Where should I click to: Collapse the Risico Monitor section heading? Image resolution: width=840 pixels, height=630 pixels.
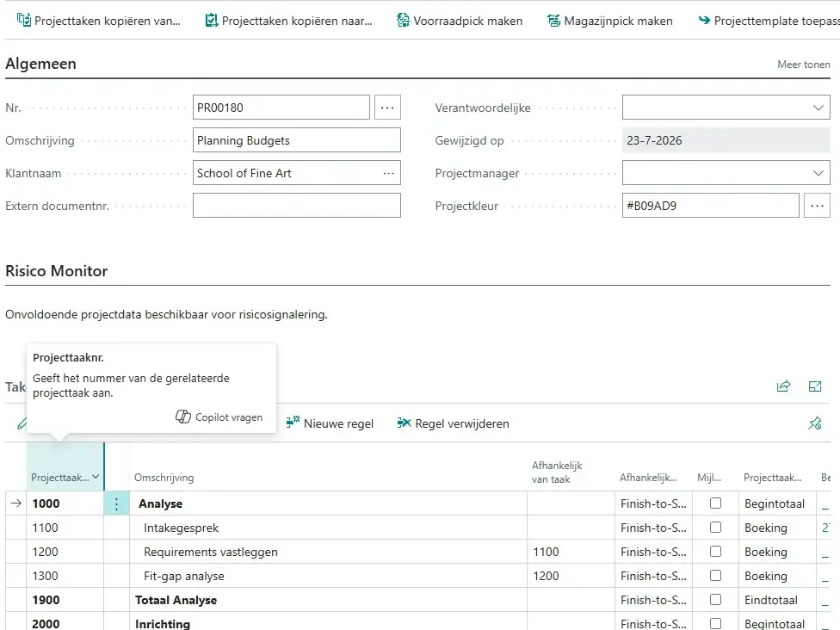56,271
